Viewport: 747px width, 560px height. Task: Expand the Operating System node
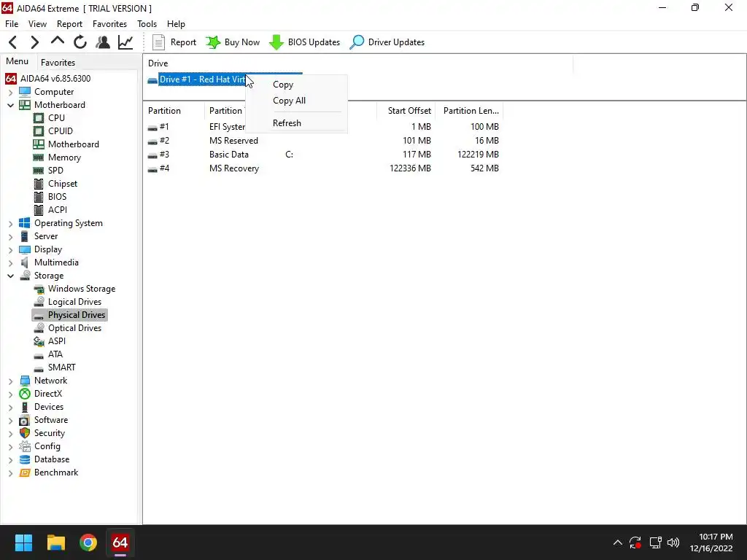pyautogui.click(x=10, y=223)
